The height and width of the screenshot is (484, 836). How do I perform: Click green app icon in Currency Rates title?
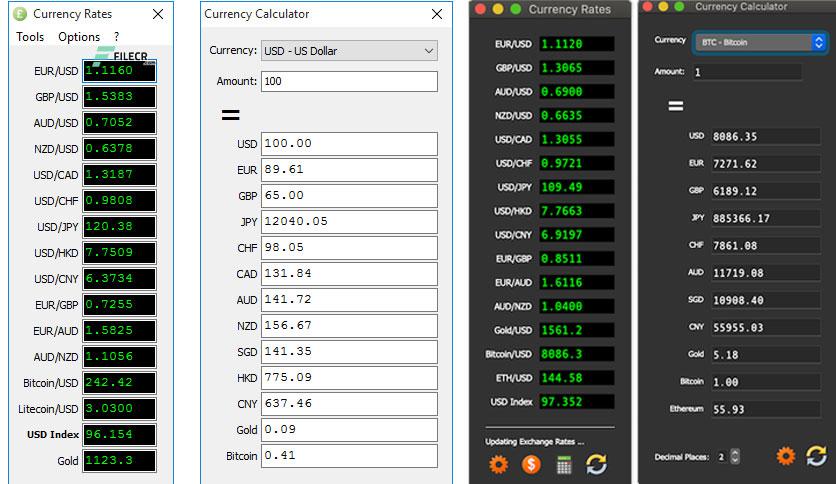point(20,14)
